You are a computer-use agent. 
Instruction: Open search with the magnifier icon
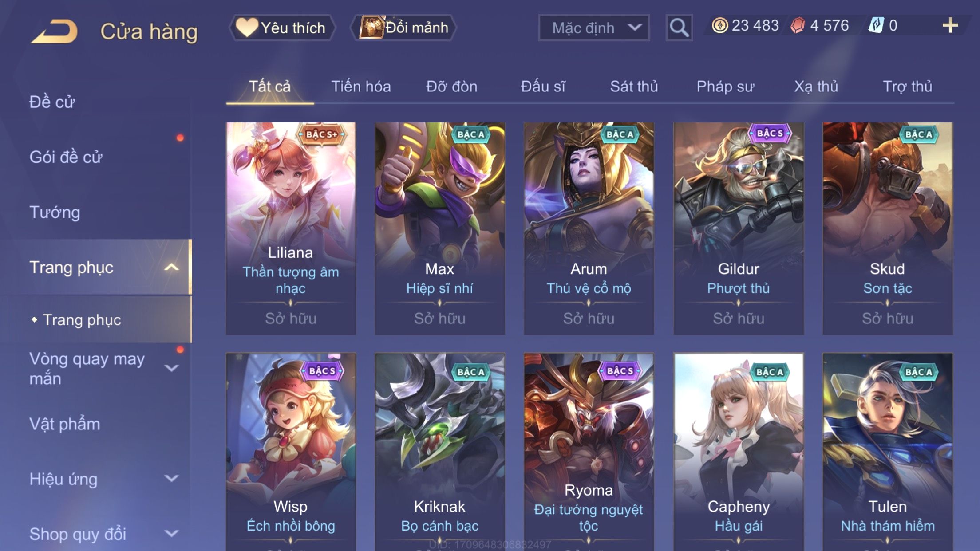[679, 28]
